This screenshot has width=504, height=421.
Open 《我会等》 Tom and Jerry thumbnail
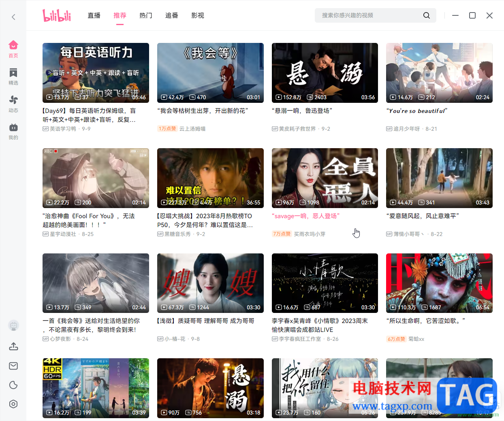coord(210,73)
